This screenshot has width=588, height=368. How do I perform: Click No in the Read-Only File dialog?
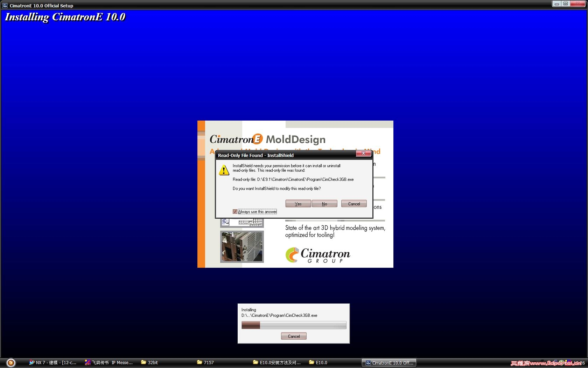click(324, 204)
